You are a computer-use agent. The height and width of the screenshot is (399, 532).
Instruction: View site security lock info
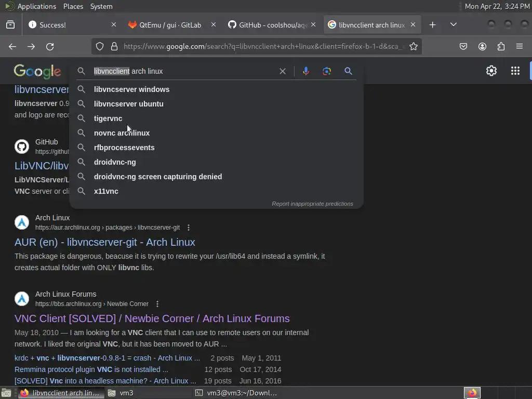[x=114, y=46]
